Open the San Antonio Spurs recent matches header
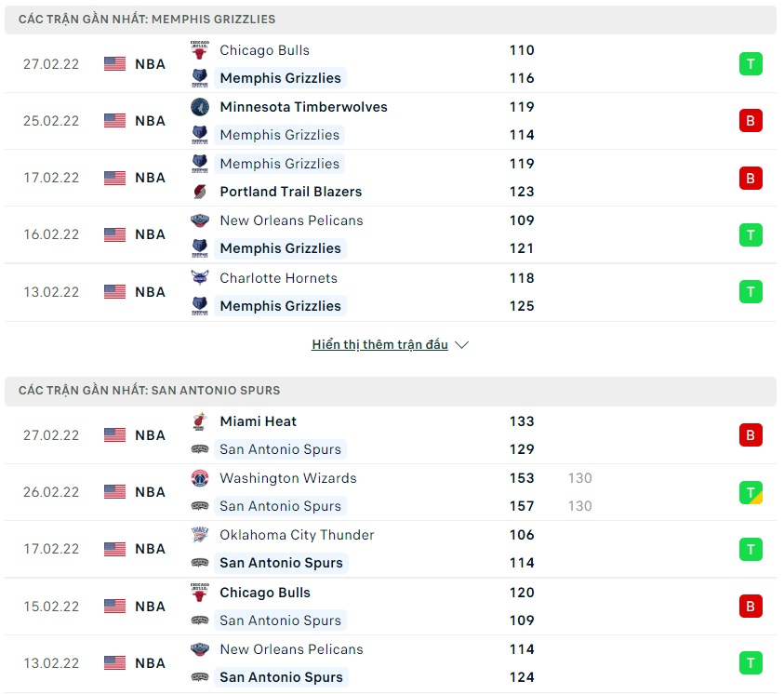The height and width of the screenshot is (694, 784). click(x=149, y=391)
